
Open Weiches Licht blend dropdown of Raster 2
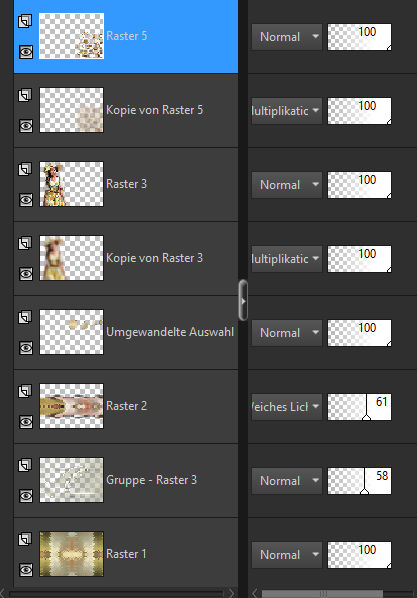287,407
